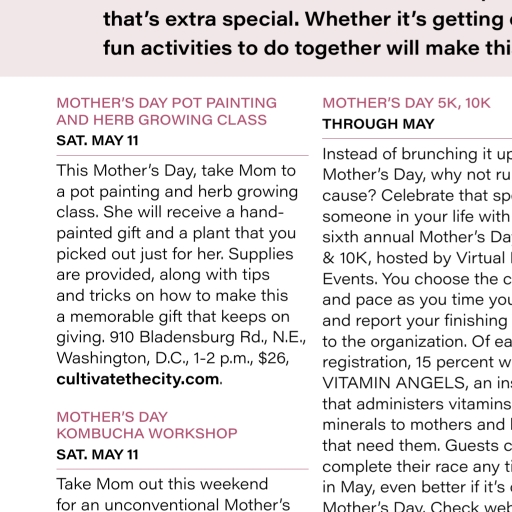This screenshot has height=512, width=512.
Task: Click the Sat. May 11 pot painting date
Action: point(97,140)
